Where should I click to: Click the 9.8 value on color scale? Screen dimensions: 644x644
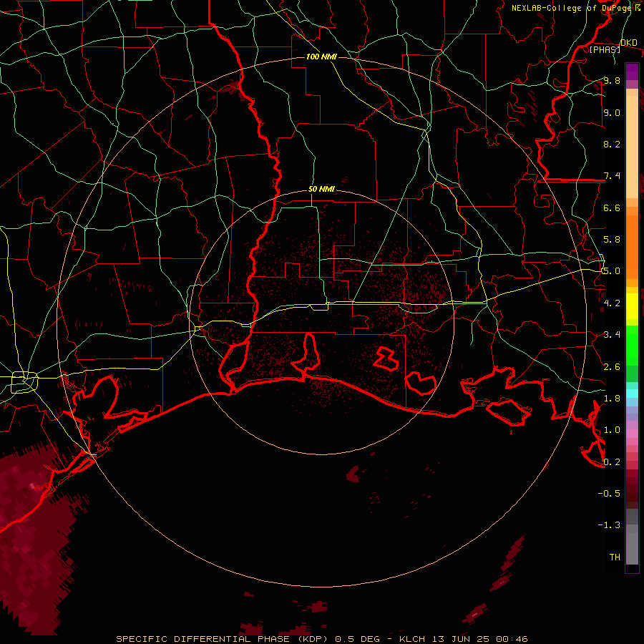click(x=612, y=80)
